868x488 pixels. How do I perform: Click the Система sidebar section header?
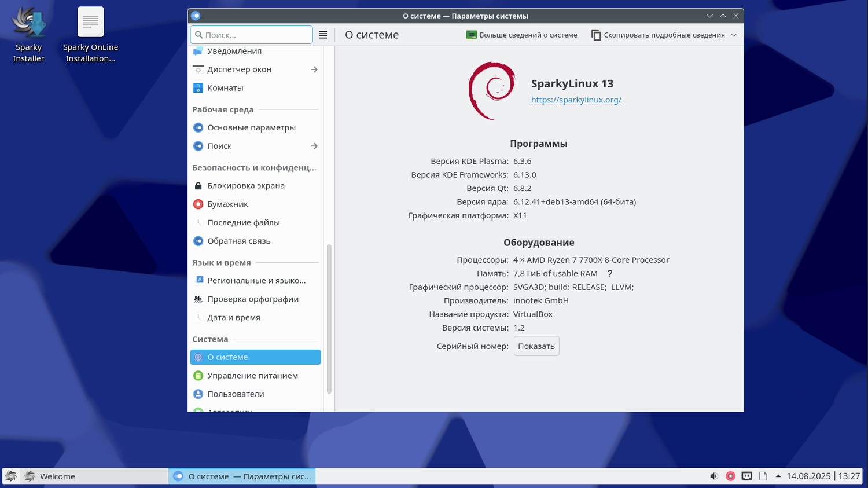tap(210, 339)
